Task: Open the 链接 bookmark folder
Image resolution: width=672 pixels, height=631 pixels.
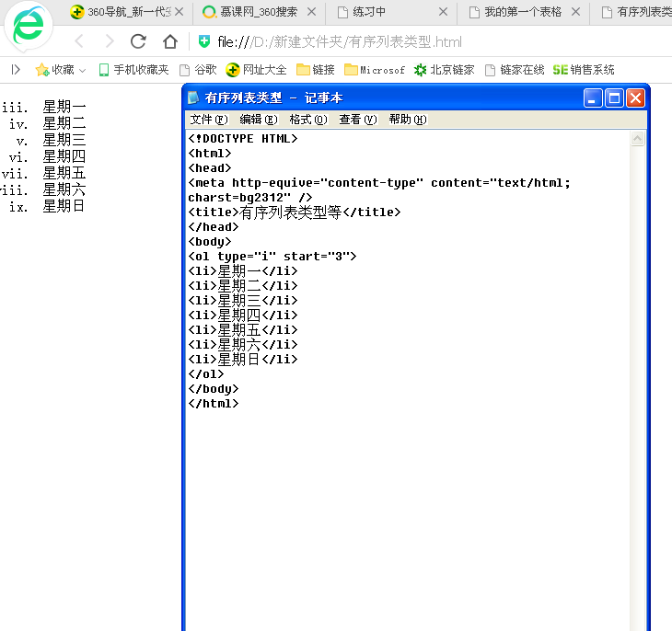Action: [316, 69]
